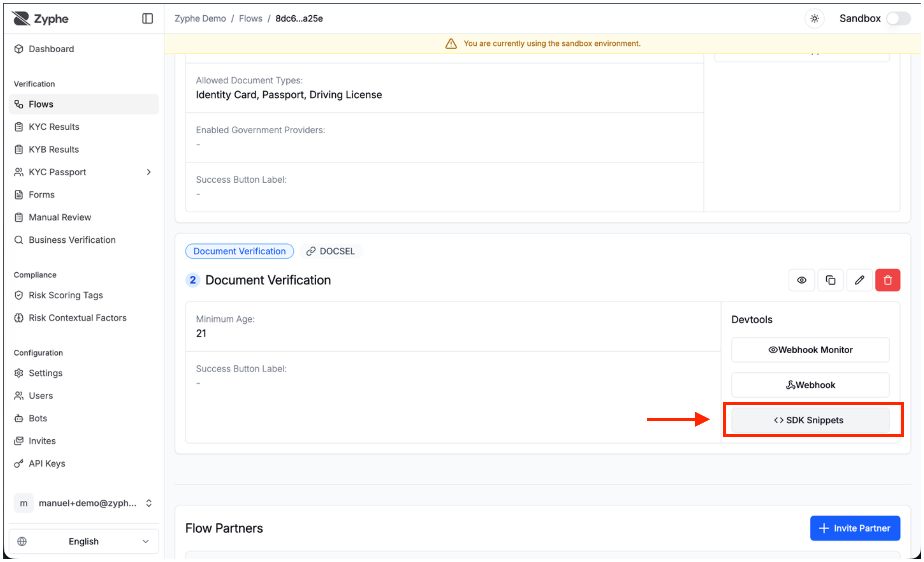Click the Invites envelope icon
924x562 pixels.
19,441
